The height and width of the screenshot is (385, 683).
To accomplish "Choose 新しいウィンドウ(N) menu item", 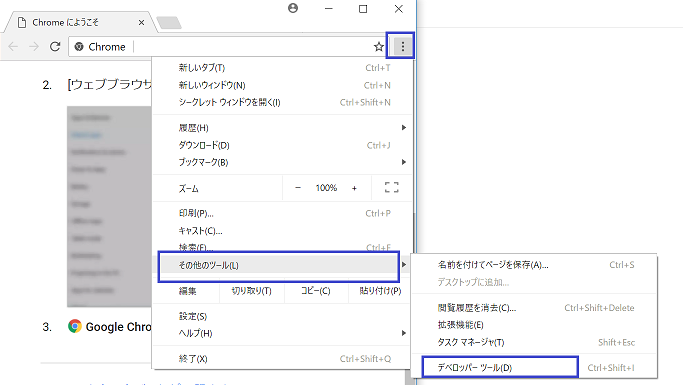I will click(x=282, y=85).
